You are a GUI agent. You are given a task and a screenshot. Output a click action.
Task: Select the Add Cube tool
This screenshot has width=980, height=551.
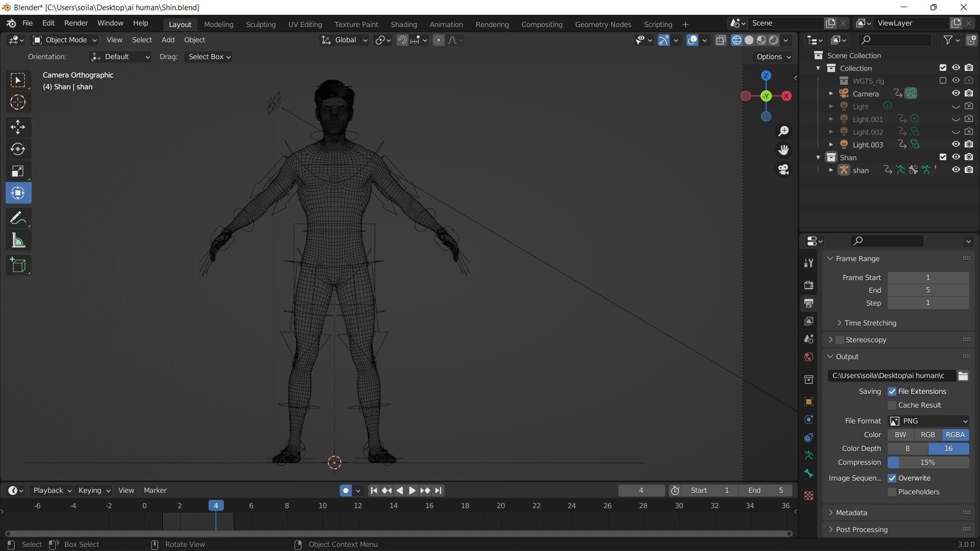18,265
